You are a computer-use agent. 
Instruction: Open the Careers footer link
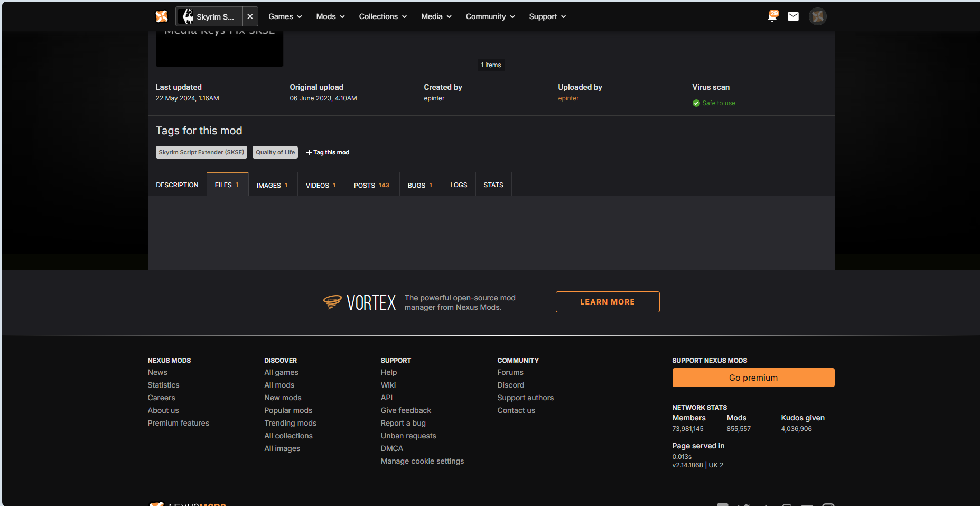pyautogui.click(x=162, y=398)
